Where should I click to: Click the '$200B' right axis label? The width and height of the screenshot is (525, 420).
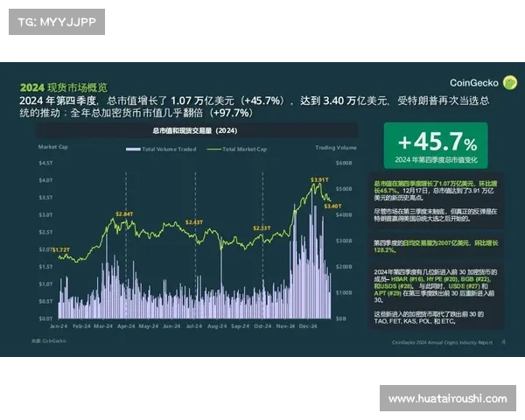[344, 267]
